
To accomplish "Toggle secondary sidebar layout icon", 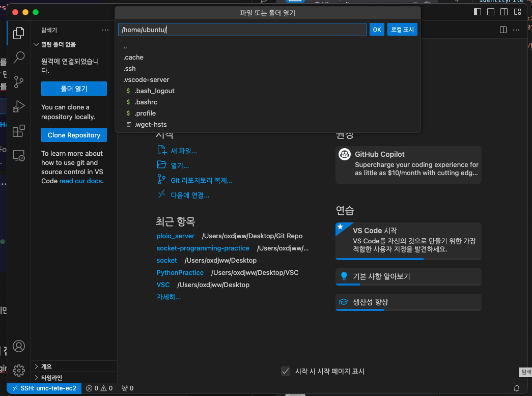I will [504, 12].
